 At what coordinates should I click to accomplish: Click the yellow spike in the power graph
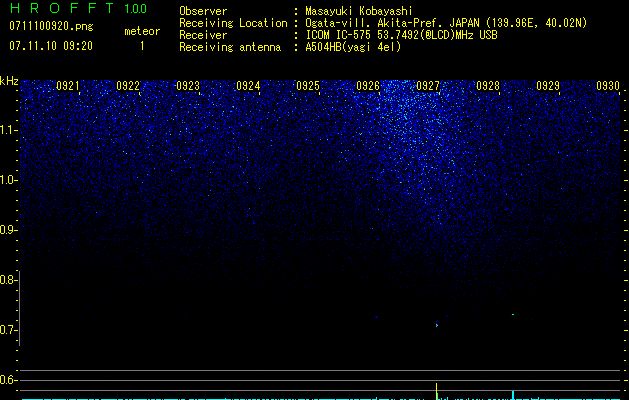[x=436, y=392]
